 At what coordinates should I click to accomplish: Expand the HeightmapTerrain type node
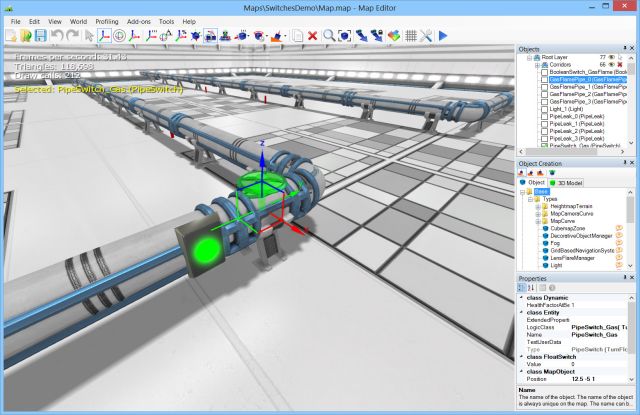pos(539,204)
